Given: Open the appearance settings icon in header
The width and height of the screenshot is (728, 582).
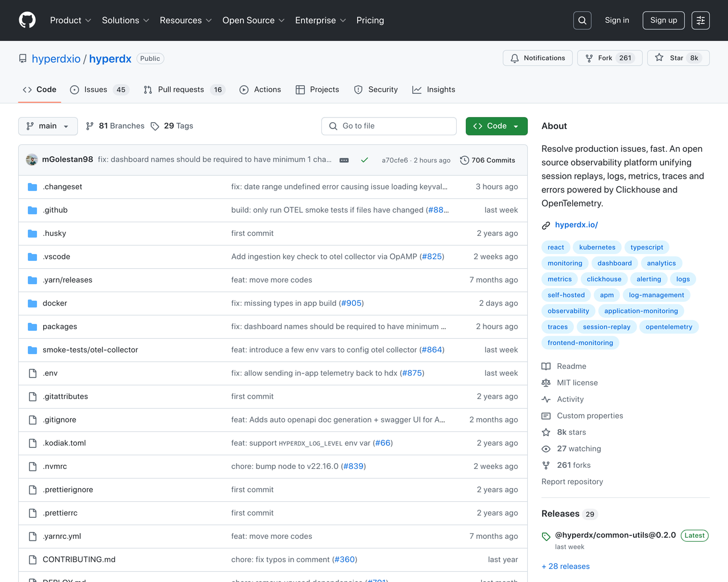Looking at the screenshot, I should point(701,20).
